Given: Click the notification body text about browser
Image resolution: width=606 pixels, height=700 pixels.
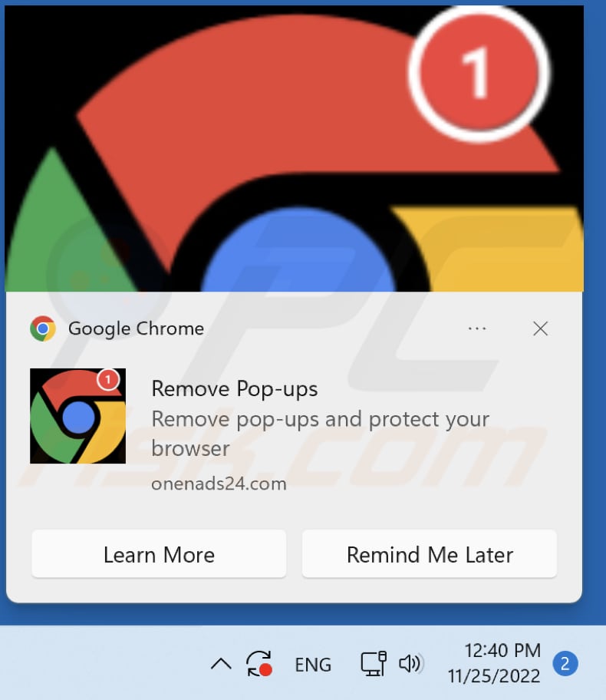Looking at the screenshot, I should [321, 434].
